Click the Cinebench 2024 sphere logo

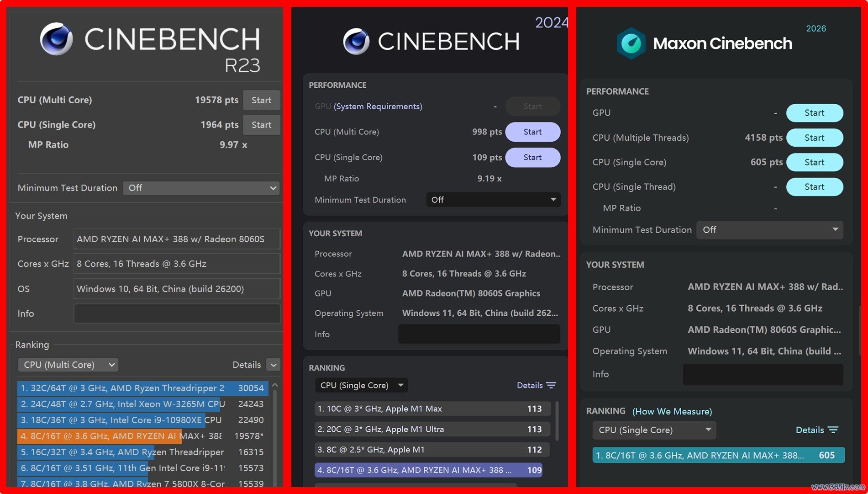[x=356, y=42]
